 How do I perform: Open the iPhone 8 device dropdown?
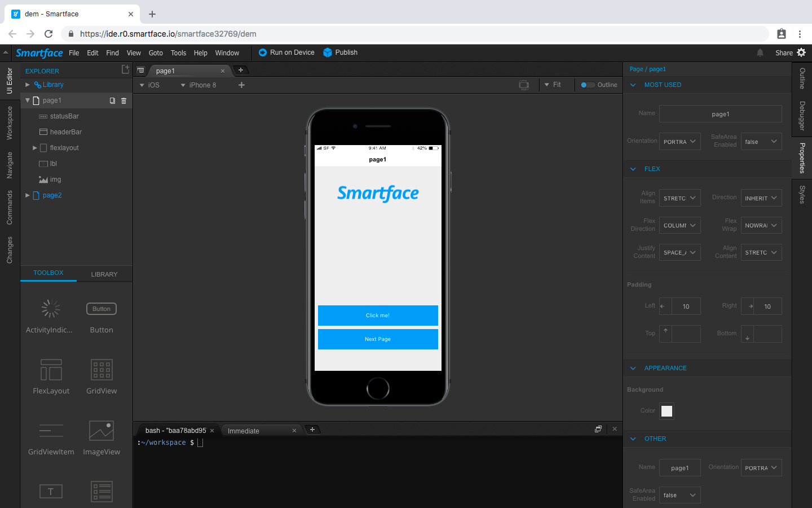pyautogui.click(x=198, y=85)
